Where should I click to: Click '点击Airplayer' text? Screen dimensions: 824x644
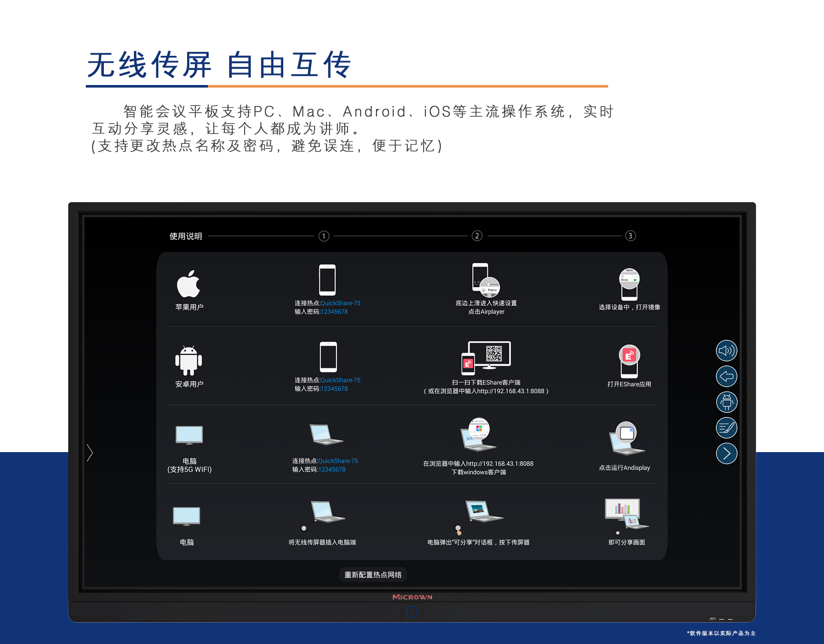coord(486,312)
